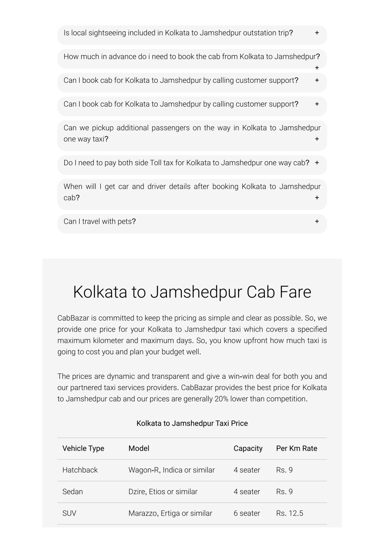Click the Per Km Rate column header
Screen dimensions: 392x555
[x=297, y=449]
